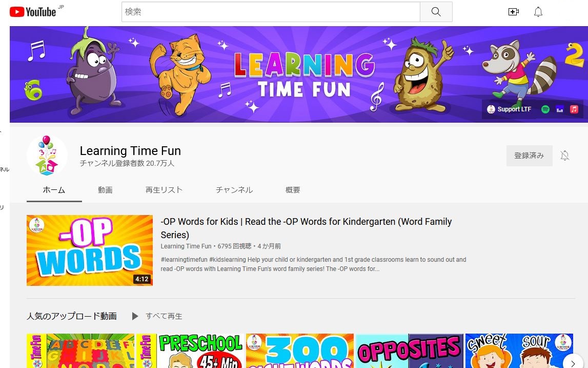Toggle the channel notification bell
This screenshot has width=588, height=368.
pyautogui.click(x=565, y=155)
